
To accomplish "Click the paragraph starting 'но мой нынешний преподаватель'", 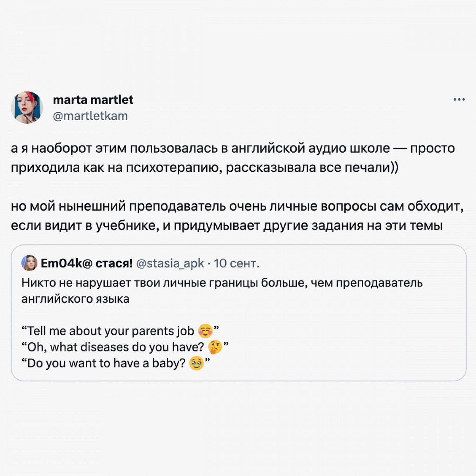I will [237, 216].
